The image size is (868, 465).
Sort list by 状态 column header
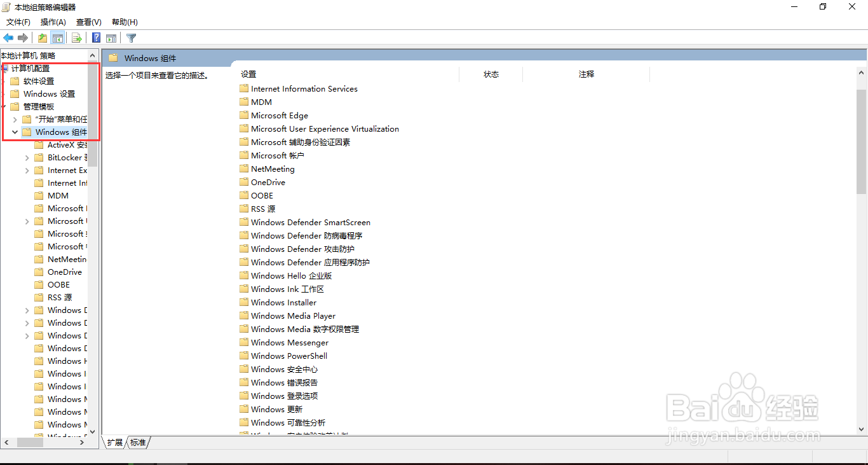point(491,74)
